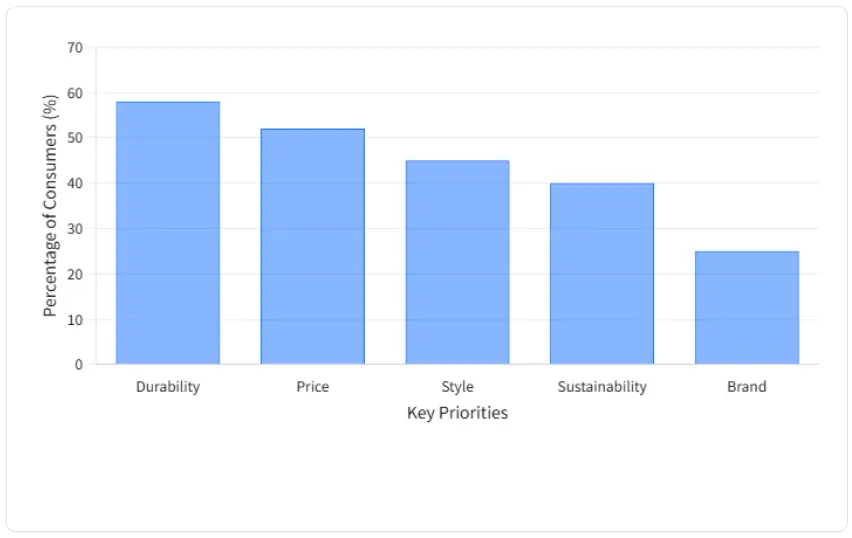
Task: Select the 50 y-axis tick label
Action: [x=76, y=138]
